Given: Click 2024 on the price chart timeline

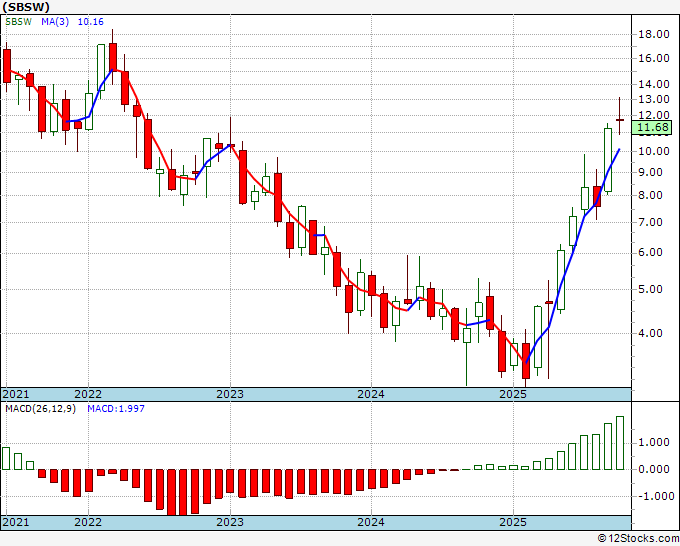Looking at the screenshot, I should pyautogui.click(x=371, y=395).
